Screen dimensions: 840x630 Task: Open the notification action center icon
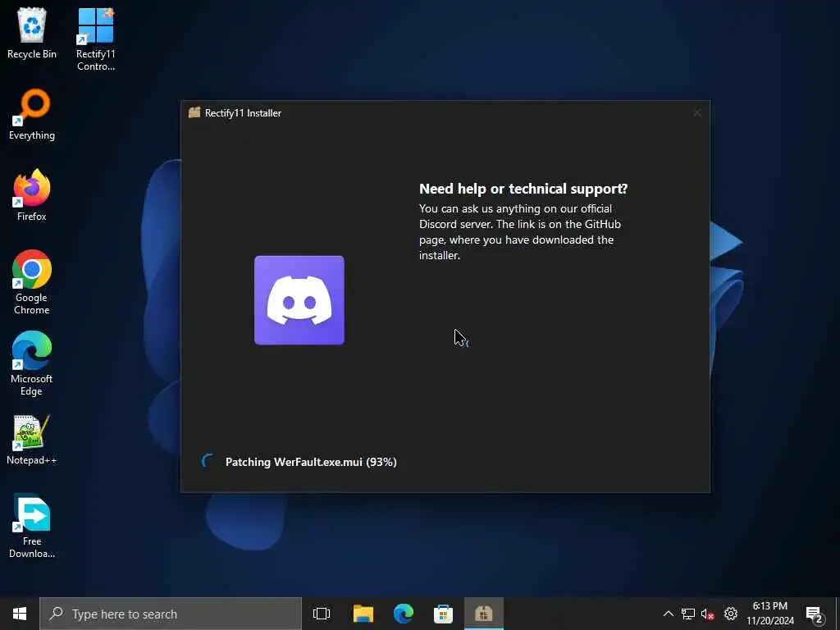pos(815,614)
